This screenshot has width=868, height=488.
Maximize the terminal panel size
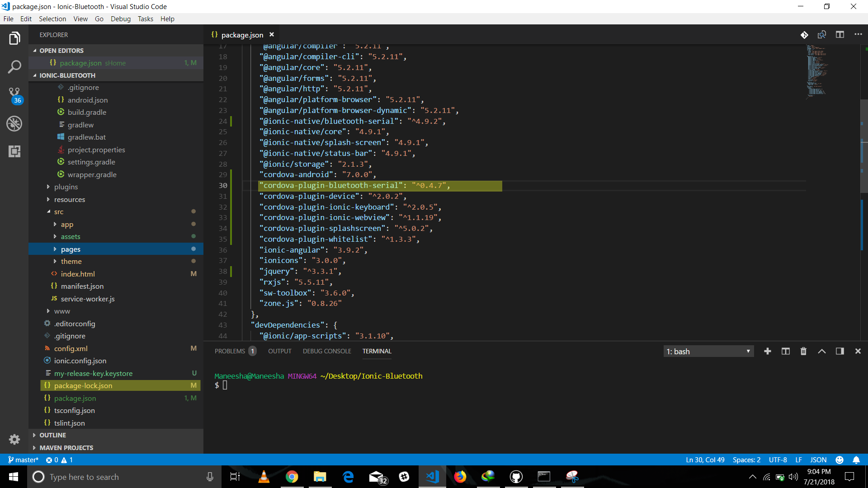[821, 351]
